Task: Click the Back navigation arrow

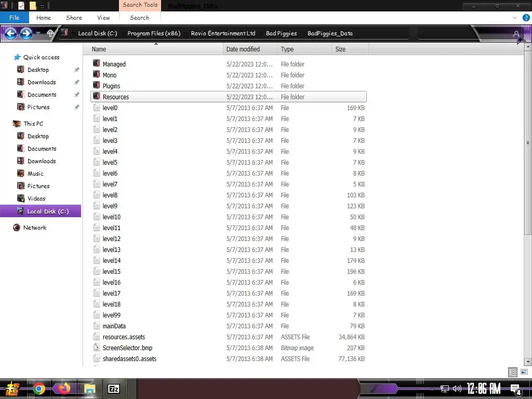Action: click(x=10, y=33)
